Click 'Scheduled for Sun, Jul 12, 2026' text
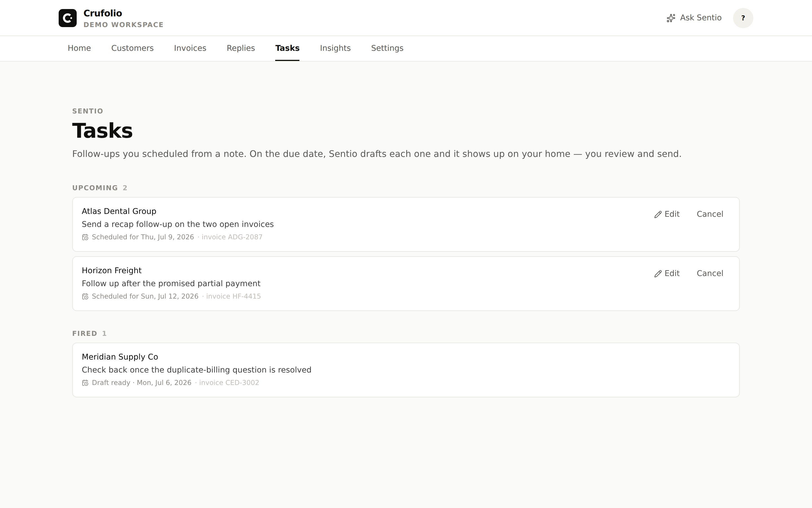Viewport: 812px width, 508px height. [x=145, y=296]
